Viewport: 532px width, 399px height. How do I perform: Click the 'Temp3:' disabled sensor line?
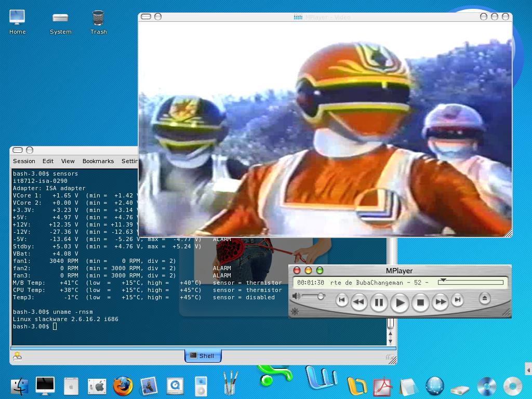point(144,297)
